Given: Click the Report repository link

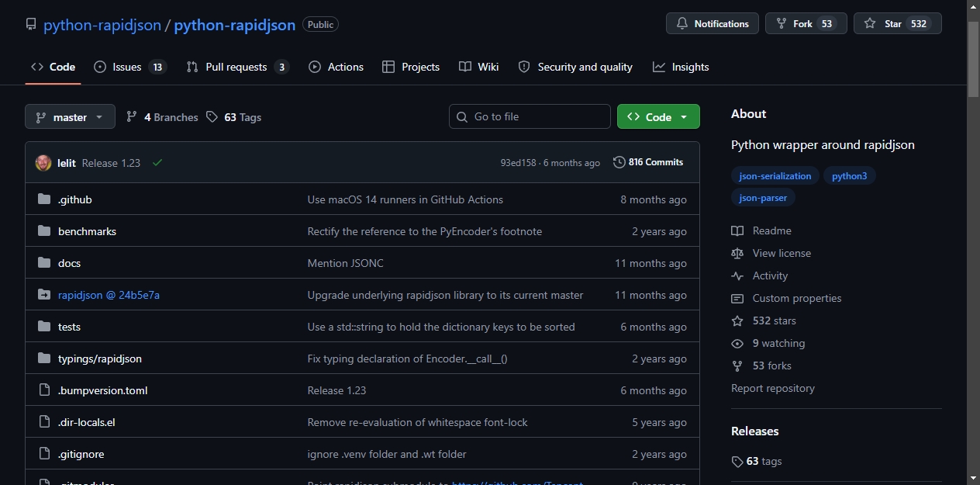Looking at the screenshot, I should pyautogui.click(x=772, y=388).
